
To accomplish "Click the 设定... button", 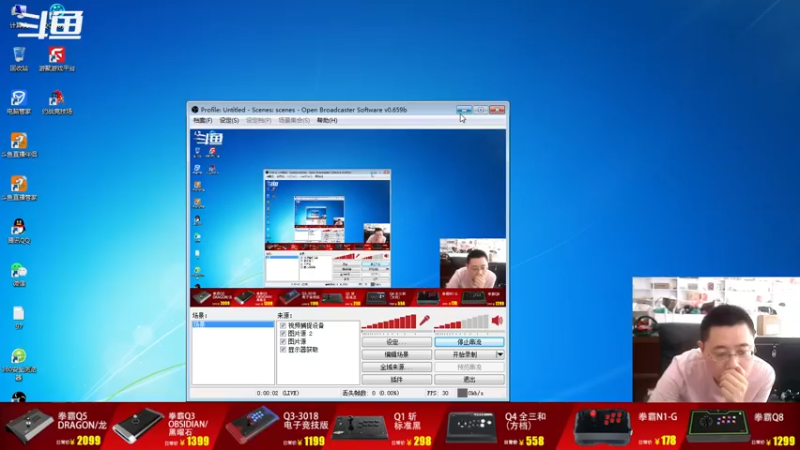I will pyautogui.click(x=396, y=342).
